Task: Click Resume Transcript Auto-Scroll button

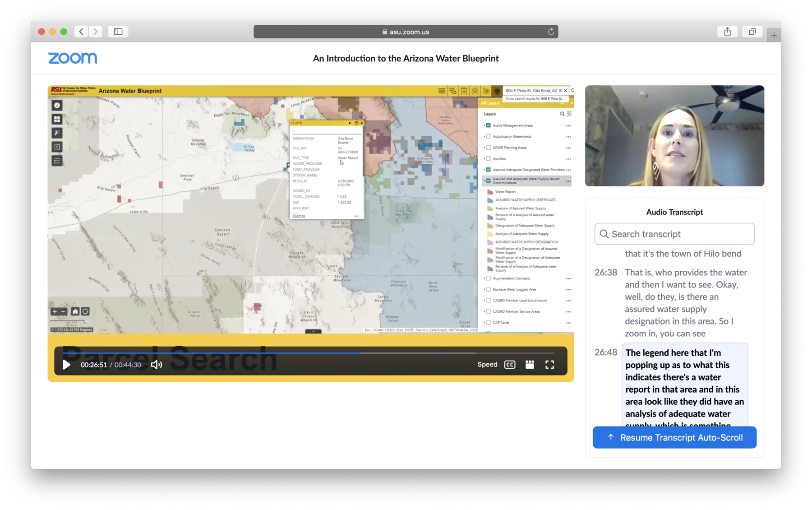Action: point(674,437)
